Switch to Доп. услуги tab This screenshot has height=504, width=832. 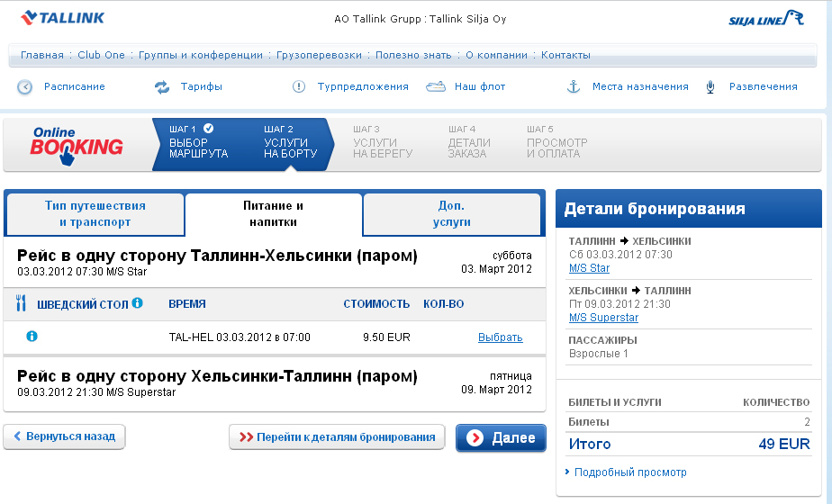(x=451, y=214)
